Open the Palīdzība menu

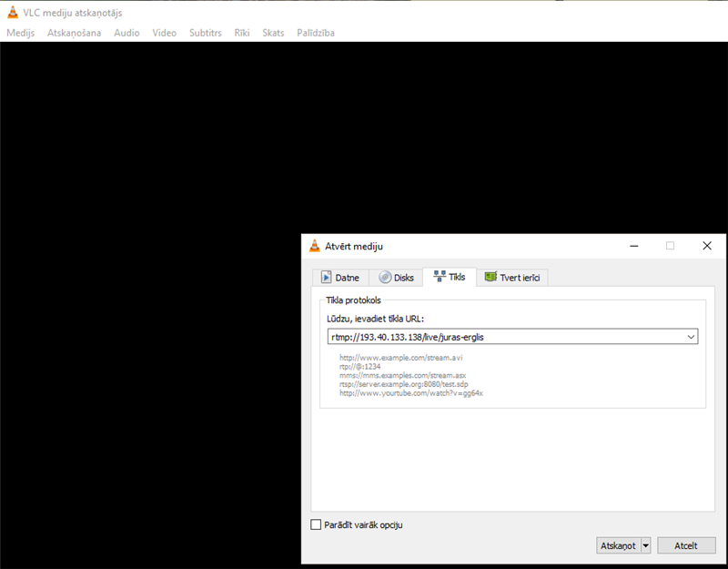(x=316, y=33)
